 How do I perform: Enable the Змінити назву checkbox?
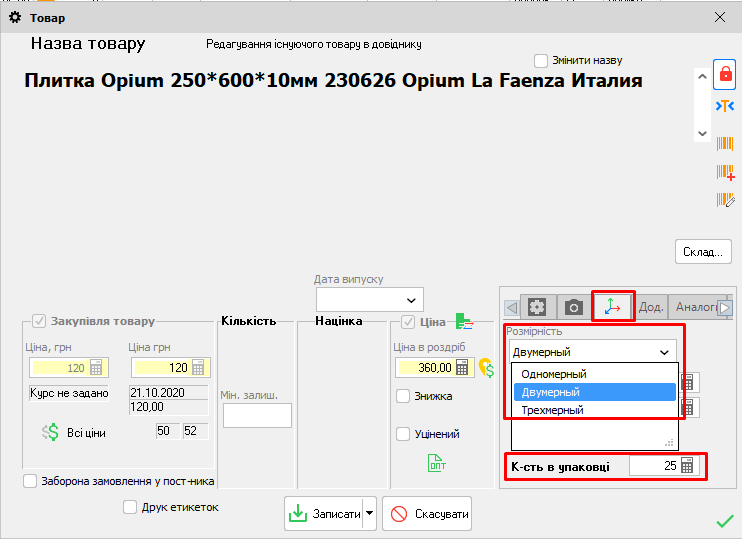point(541,60)
